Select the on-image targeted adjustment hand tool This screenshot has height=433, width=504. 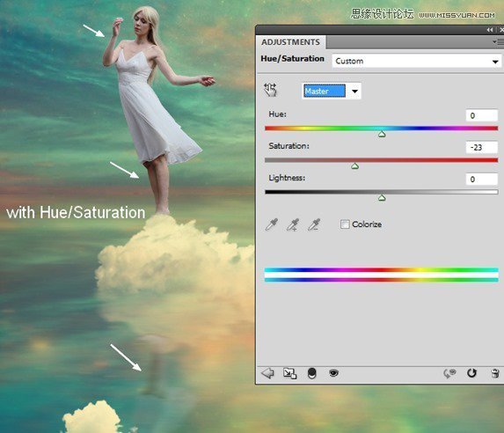270,90
